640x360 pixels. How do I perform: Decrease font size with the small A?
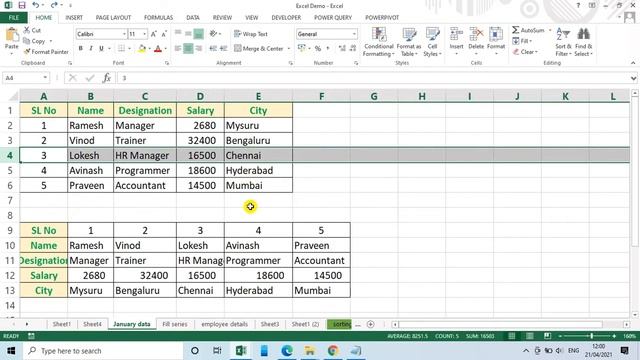(x=164, y=34)
